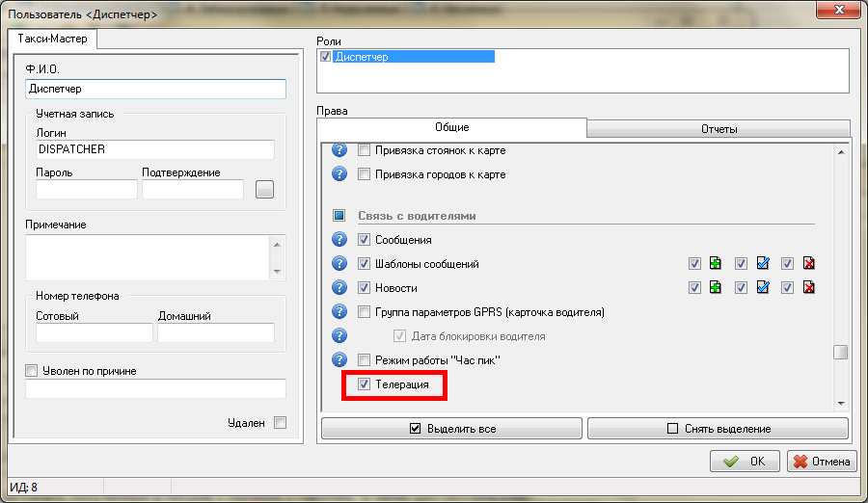Click the help icon next to Новости
The width and height of the screenshot is (868, 503).
[x=339, y=288]
